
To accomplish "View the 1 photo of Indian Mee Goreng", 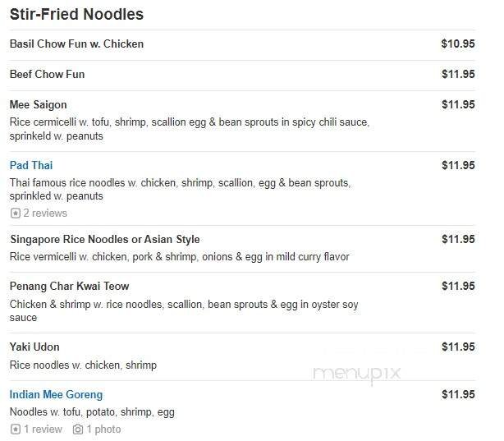I will click(103, 430).
